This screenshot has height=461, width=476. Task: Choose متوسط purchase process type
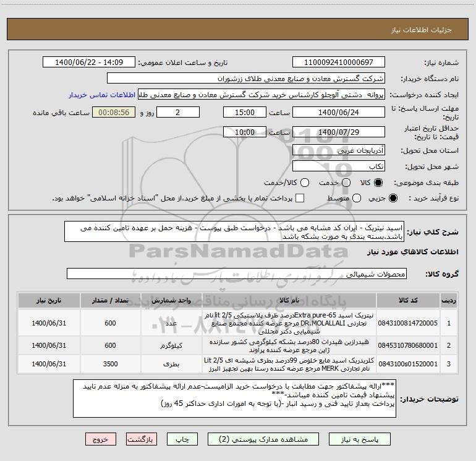pyautogui.click(x=357, y=198)
